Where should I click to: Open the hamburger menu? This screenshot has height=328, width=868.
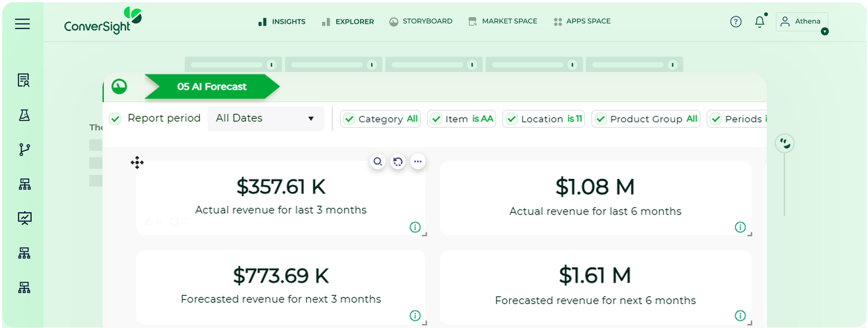[23, 24]
